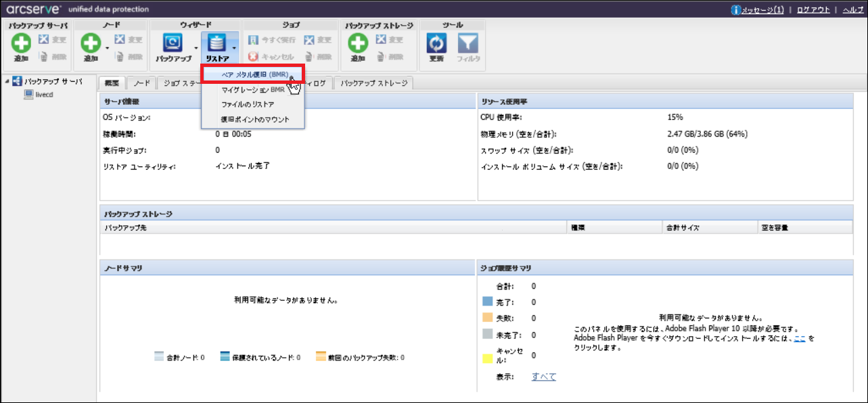Click the arcserve logo
This screenshot has height=403, width=868.
click(33, 9)
